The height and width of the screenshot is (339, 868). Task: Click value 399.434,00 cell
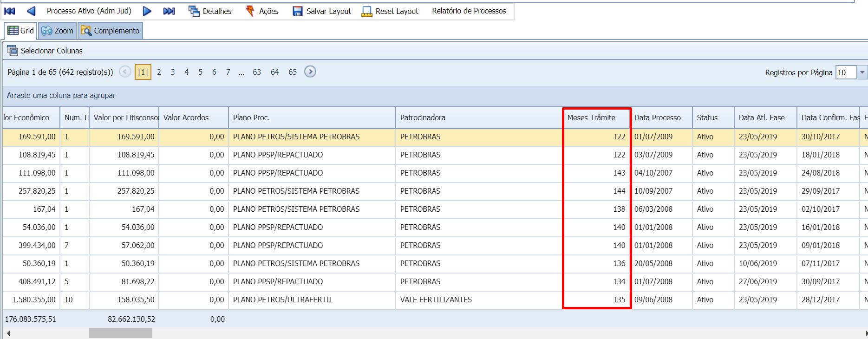pos(31,245)
